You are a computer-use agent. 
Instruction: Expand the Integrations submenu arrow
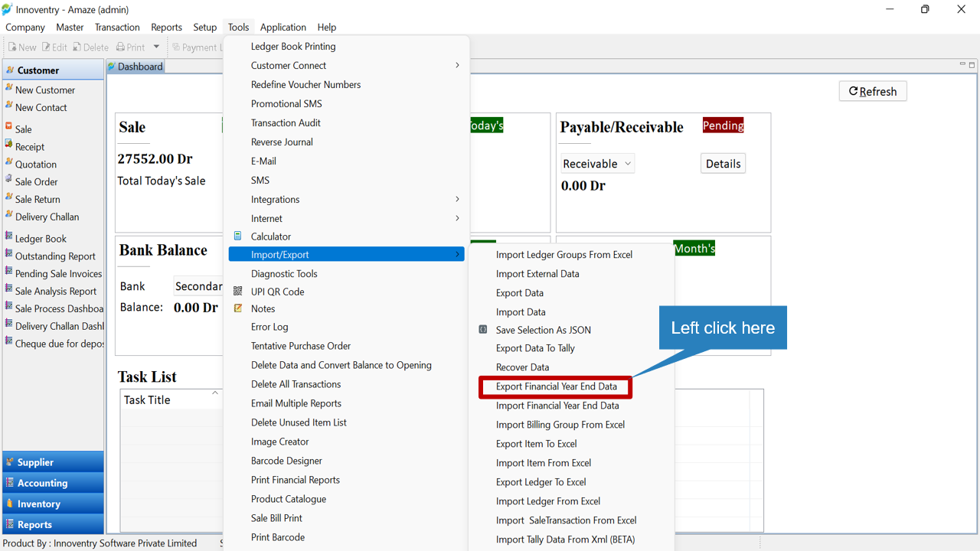tap(457, 199)
